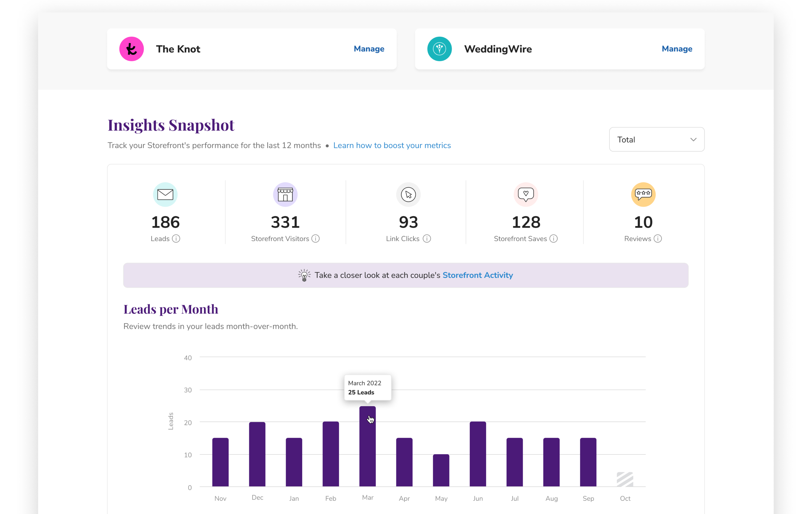Screen dimensions: 812x514
Task: Select the Aug bar in leads chart
Action: tap(551, 462)
